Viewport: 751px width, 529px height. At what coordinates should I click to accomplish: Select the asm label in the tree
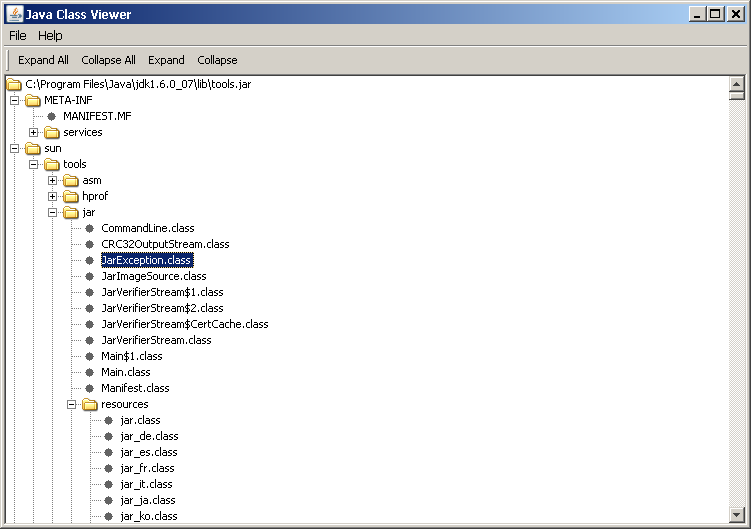coord(92,180)
